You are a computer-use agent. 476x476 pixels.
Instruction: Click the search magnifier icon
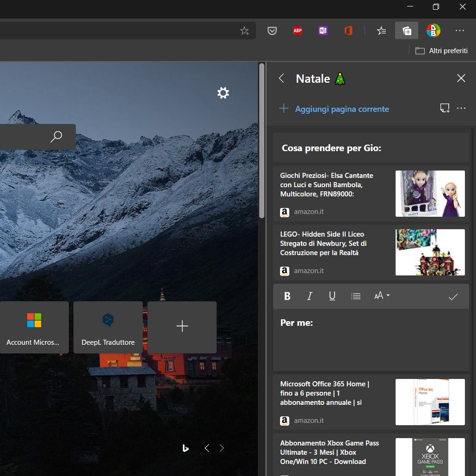coord(56,137)
